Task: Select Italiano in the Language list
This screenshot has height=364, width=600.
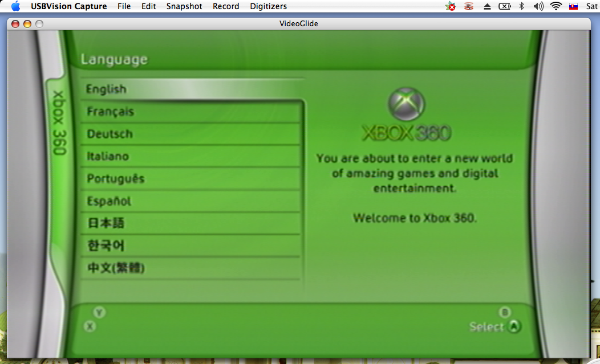Action: [190, 157]
